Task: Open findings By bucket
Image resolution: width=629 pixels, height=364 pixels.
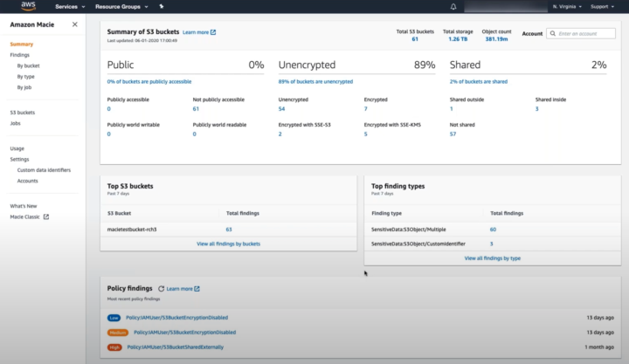Action: 28,65
